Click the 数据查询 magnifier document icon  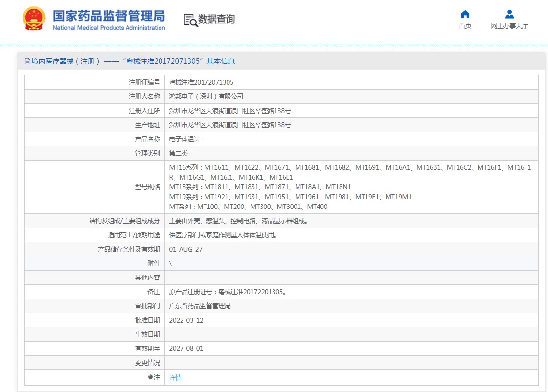click(x=191, y=20)
